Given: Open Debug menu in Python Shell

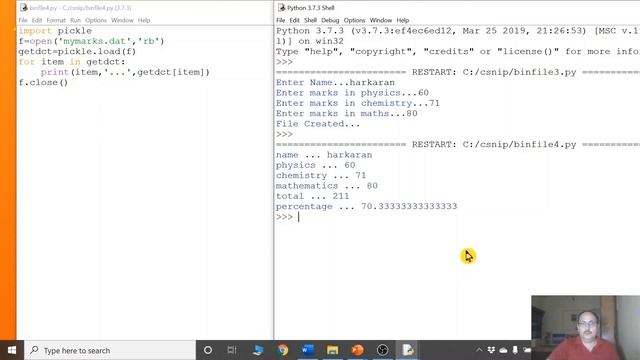Looking at the screenshot, I should click(330, 20).
